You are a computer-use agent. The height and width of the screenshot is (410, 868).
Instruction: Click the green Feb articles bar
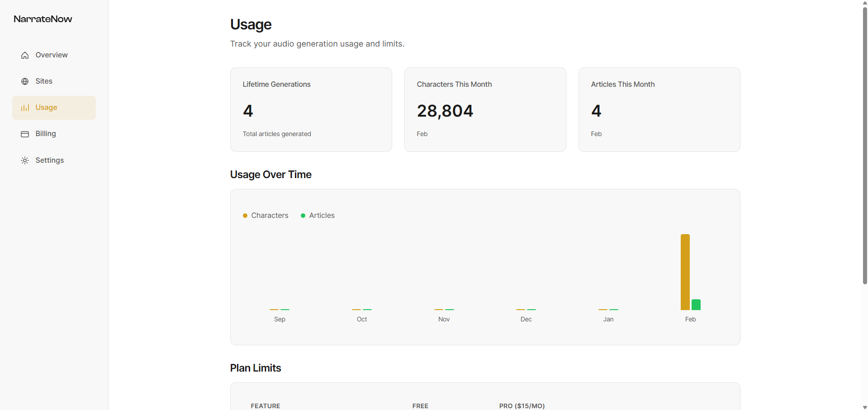point(696,305)
